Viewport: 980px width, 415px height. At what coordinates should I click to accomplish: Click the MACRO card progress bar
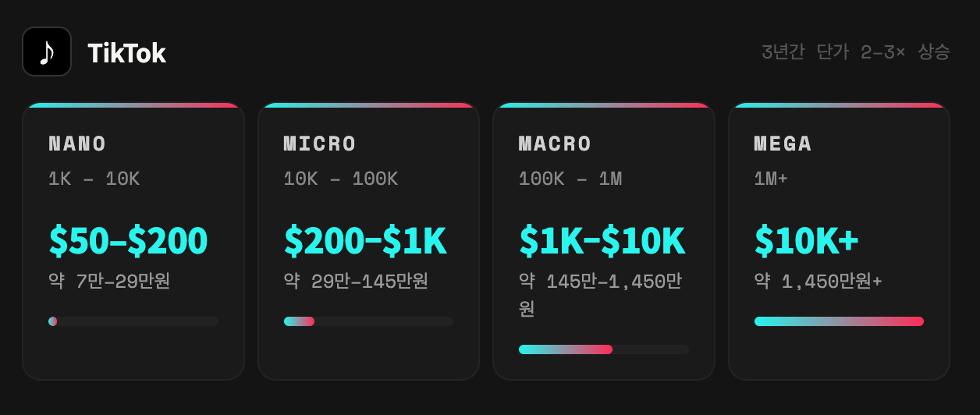(604, 349)
